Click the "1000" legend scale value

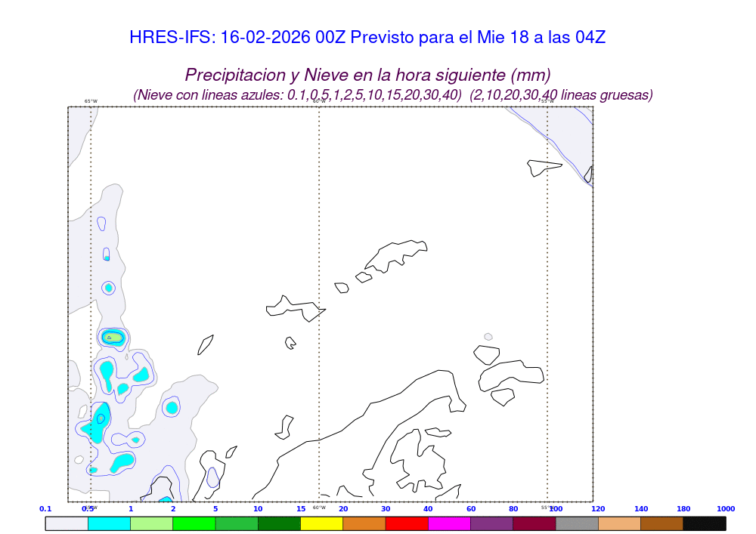pyautogui.click(x=725, y=509)
